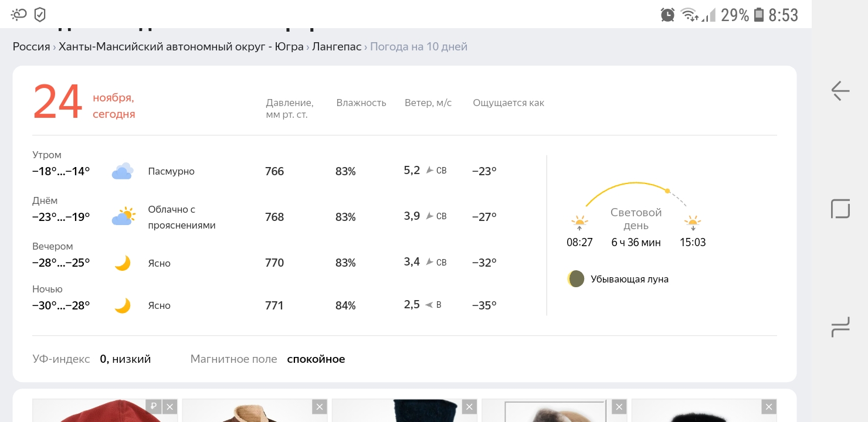Tap the sunrise icon above 08:27
The width and height of the screenshot is (868, 422).
pos(579,223)
